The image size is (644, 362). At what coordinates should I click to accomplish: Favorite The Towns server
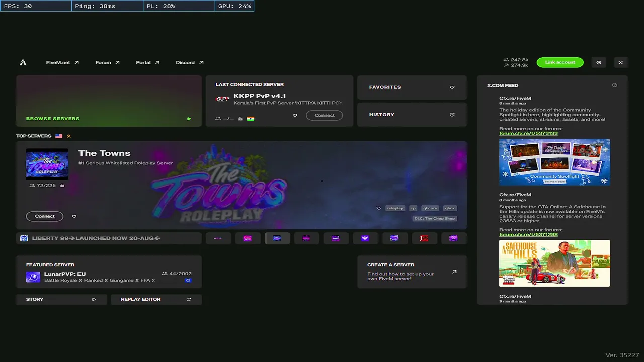[74, 216]
